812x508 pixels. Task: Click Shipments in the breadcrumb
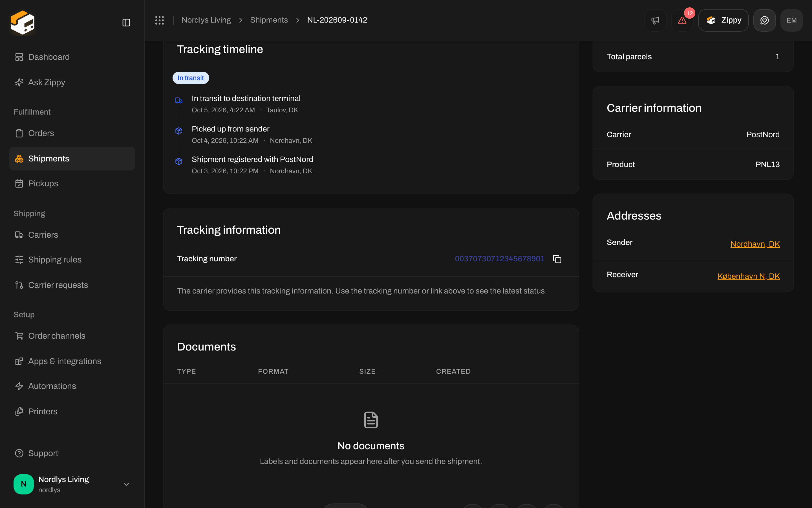point(269,20)
